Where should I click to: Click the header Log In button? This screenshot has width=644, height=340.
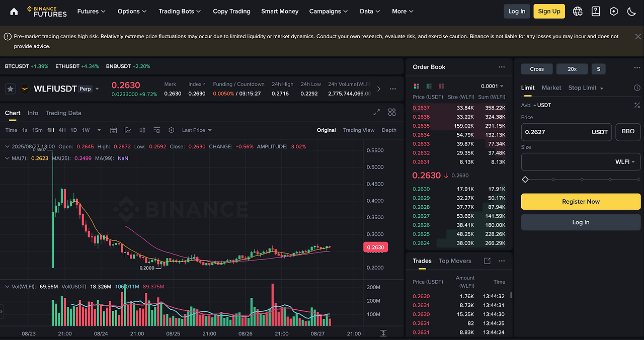[x=517, y=11]
